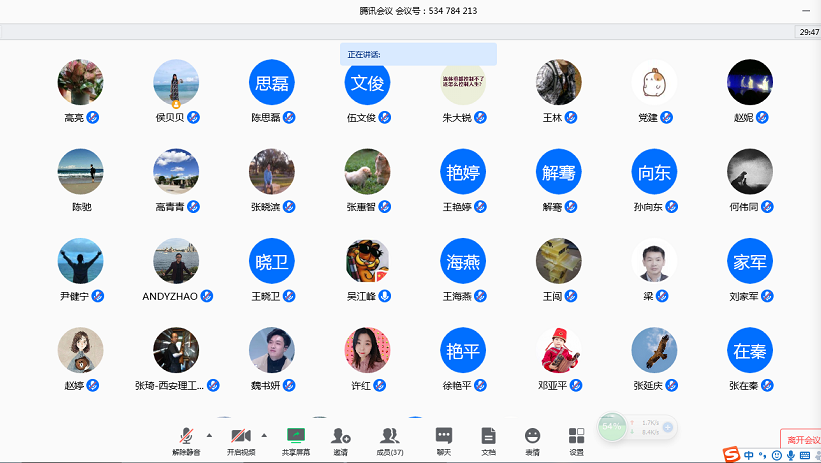Viewport: 821px width, 463px height.
Task: Start screen sharing with 共享屏幕
Action: coord(295,436)
